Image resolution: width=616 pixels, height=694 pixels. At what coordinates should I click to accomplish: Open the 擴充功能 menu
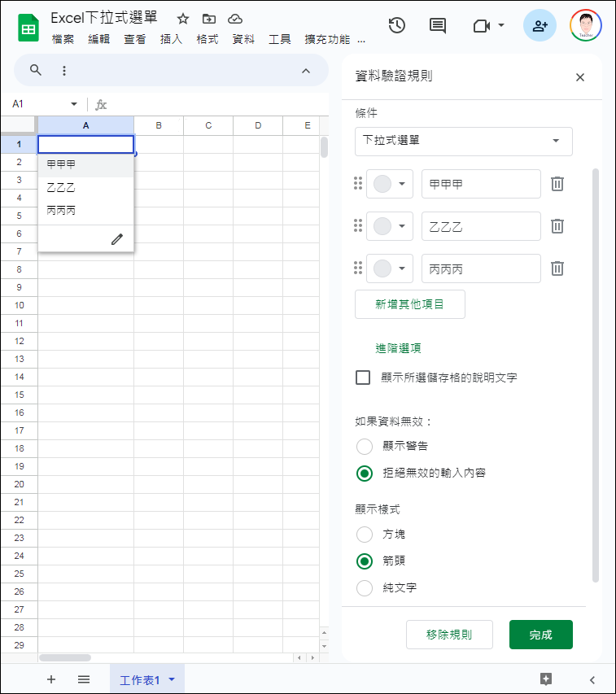click(x=327, y=39)
